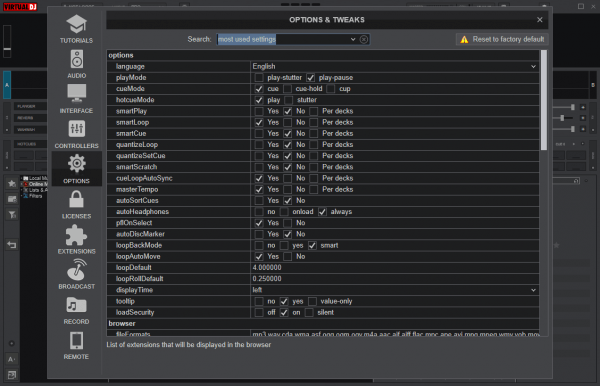Viewport: 600px width, 386px height.
Task: Click the VirtualDJ logo
Action: pyautogui.click(x=20, y=7)
